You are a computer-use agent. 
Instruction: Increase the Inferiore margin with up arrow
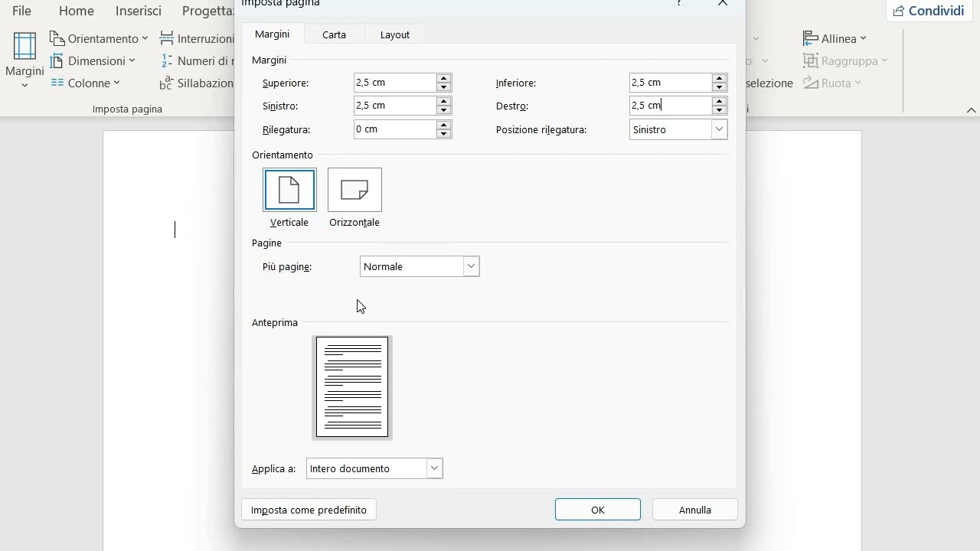coord(718,78)
